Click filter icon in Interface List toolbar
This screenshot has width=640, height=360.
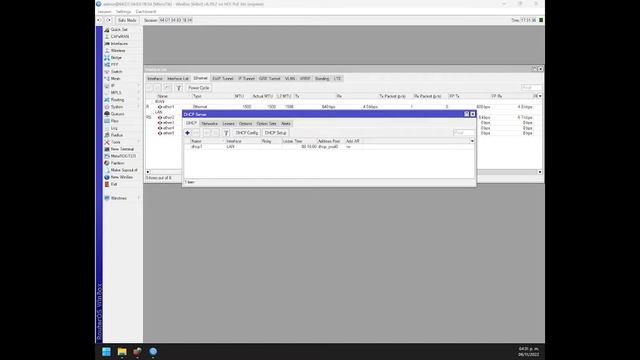click(178, 88)
